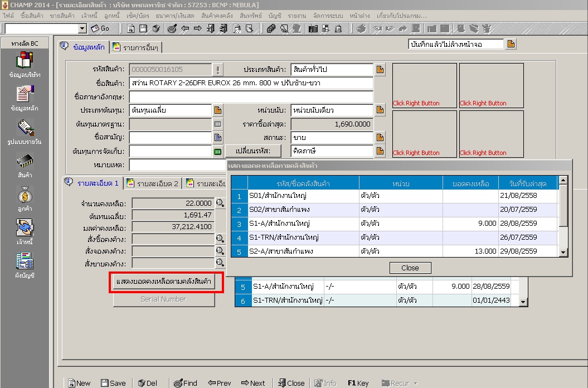
Task: Open the ขายสินค้า menu
Action: (x=62, y=16)
